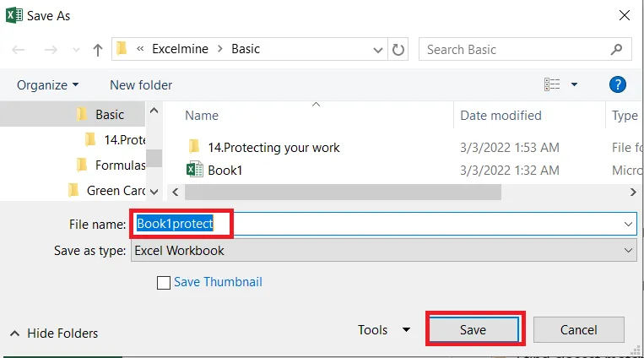
Task: Open the blue Help icon
Action: pyautogui.click(x=617, y=84)
